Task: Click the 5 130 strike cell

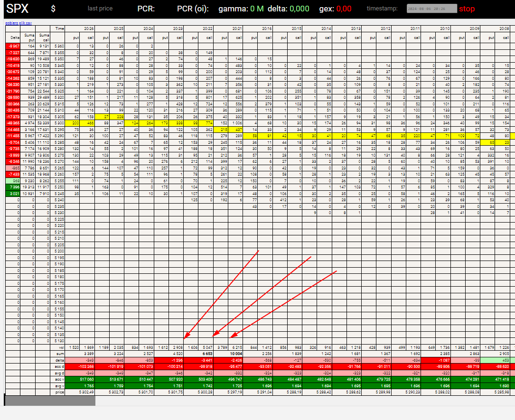Action: click(x=57, y=341)
